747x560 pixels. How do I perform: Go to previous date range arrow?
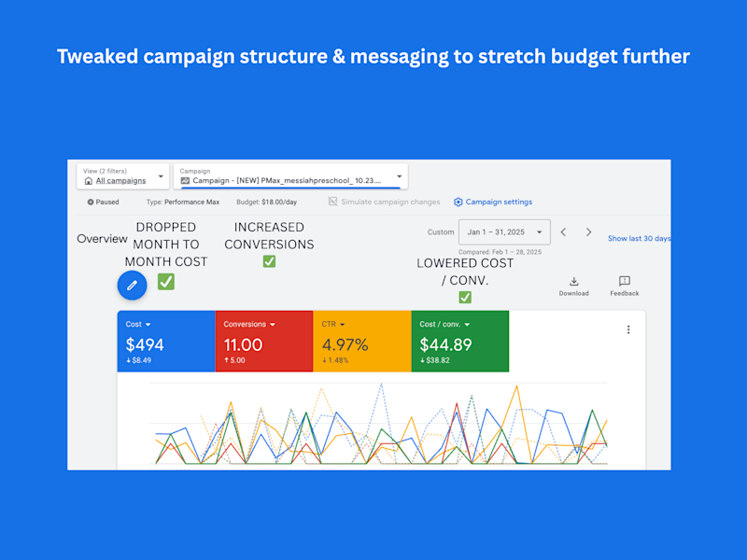(564, 231)
